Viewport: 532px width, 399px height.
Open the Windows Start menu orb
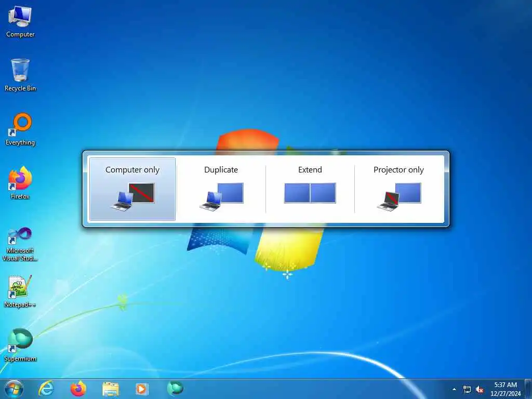[14, 389]
